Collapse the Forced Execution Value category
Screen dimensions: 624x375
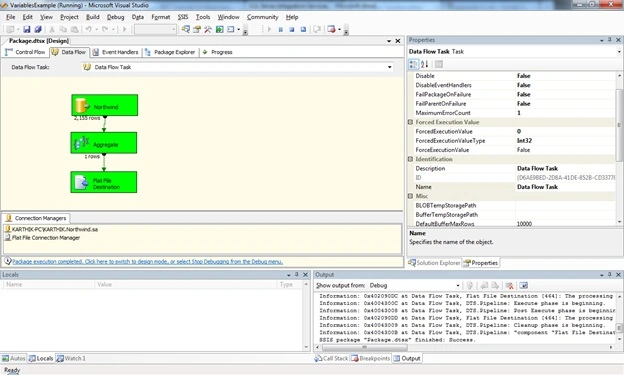tap(410, 122)
